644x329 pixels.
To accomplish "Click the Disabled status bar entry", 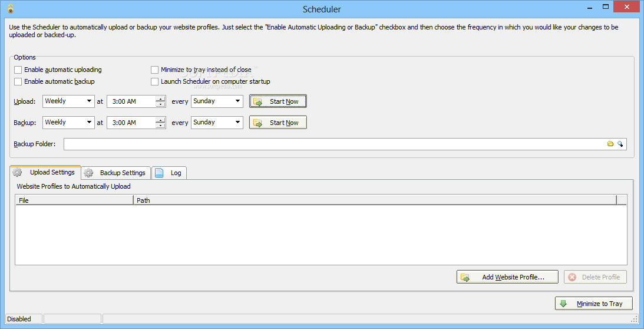I will click(x=24, y=319).
